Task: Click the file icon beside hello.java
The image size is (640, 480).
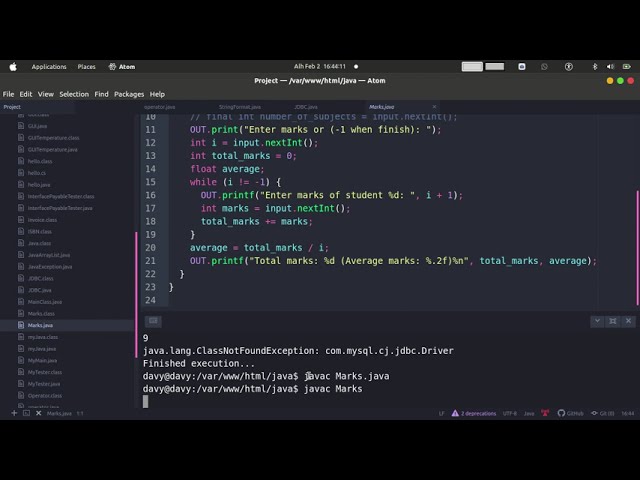Action: (21, 184)
